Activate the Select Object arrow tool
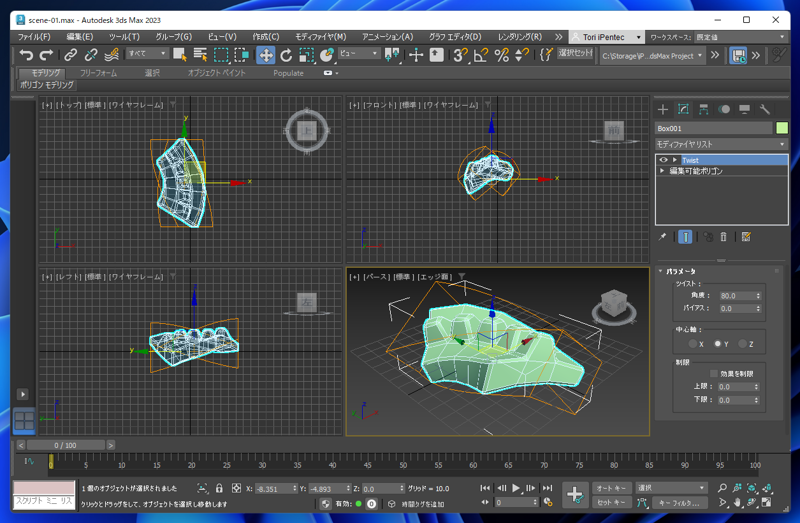 [180, 55]
